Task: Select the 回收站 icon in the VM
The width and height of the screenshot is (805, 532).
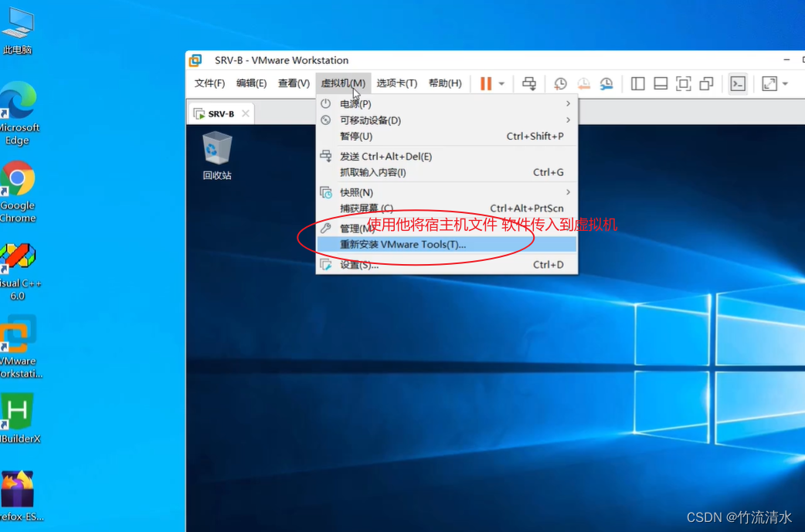Action: pos(216,156)
